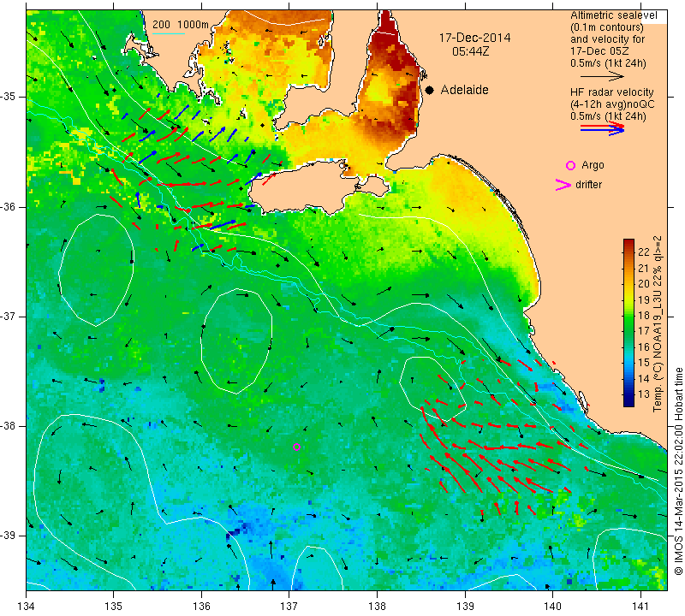Click the '15' value on the temperature scale

click(x=644, y=363)
